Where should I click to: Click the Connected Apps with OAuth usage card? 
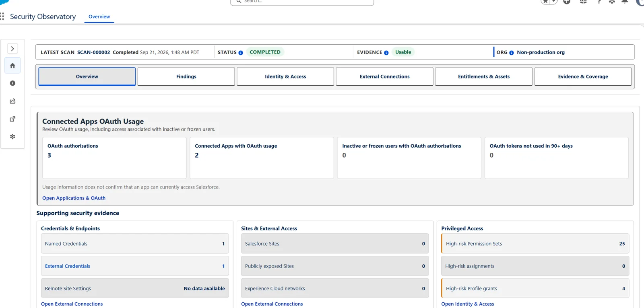262,158
